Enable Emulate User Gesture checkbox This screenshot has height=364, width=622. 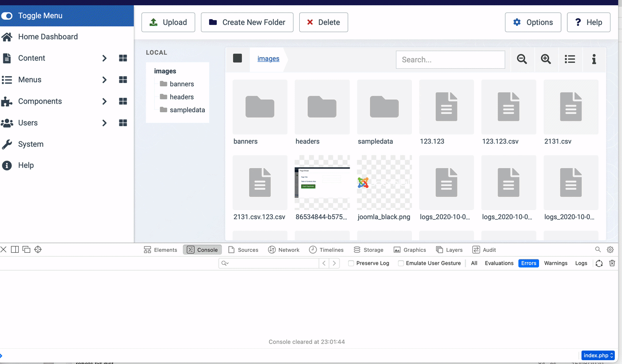pyautogui.click(x=400, y=263)
